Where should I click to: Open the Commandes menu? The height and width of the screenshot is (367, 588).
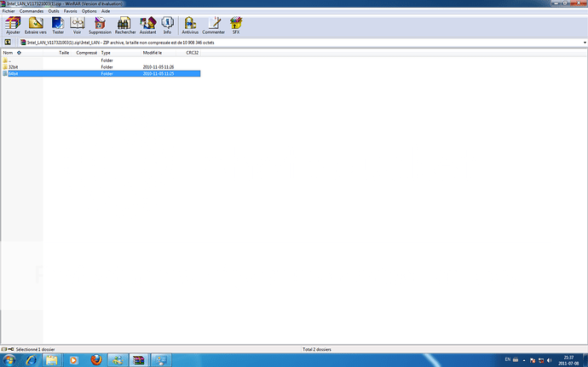click(32, 11)
